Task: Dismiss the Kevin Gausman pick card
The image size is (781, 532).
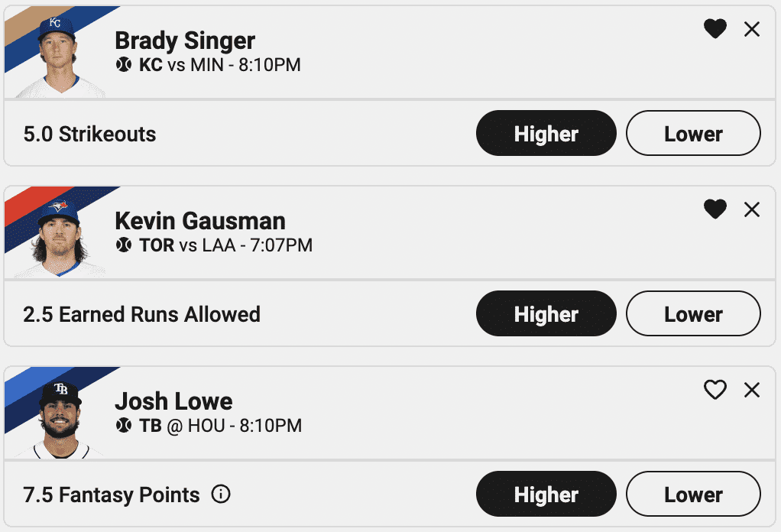Action: coord(752,209)
